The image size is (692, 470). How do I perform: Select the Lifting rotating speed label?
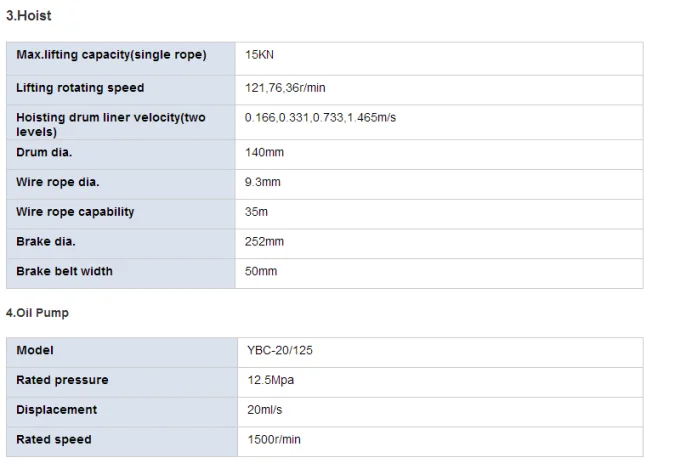point(80,88)
